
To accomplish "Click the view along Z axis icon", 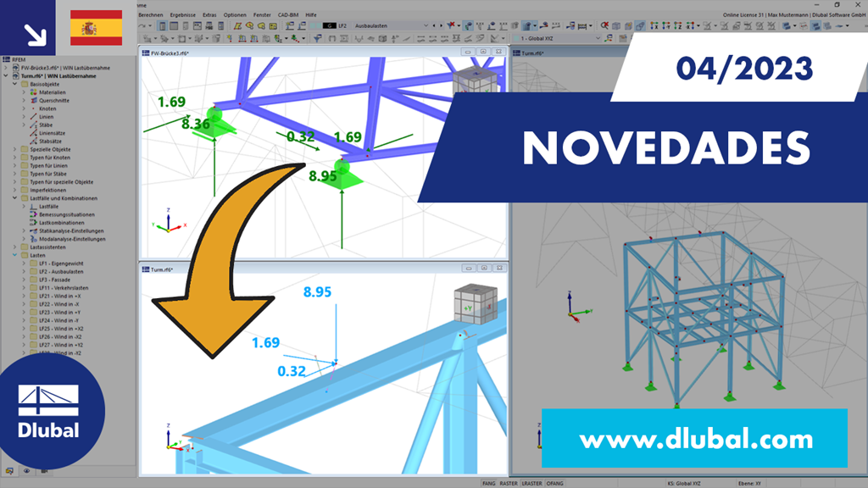I will click(x=678, y=26).
